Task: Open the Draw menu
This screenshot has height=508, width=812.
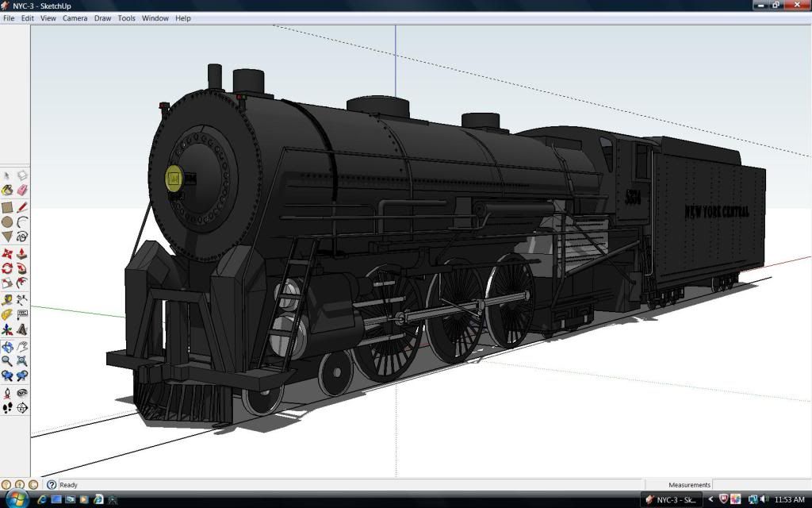Action: [102, 18]
